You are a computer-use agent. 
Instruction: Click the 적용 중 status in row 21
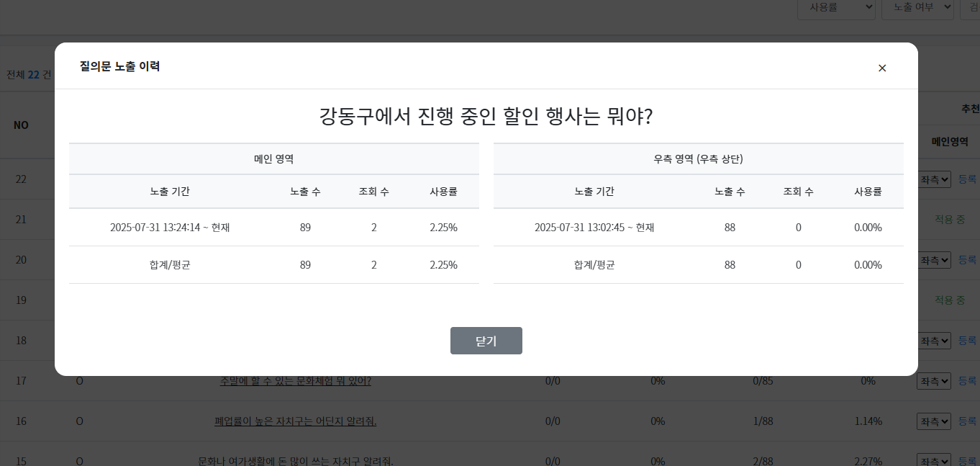(950, 220)
